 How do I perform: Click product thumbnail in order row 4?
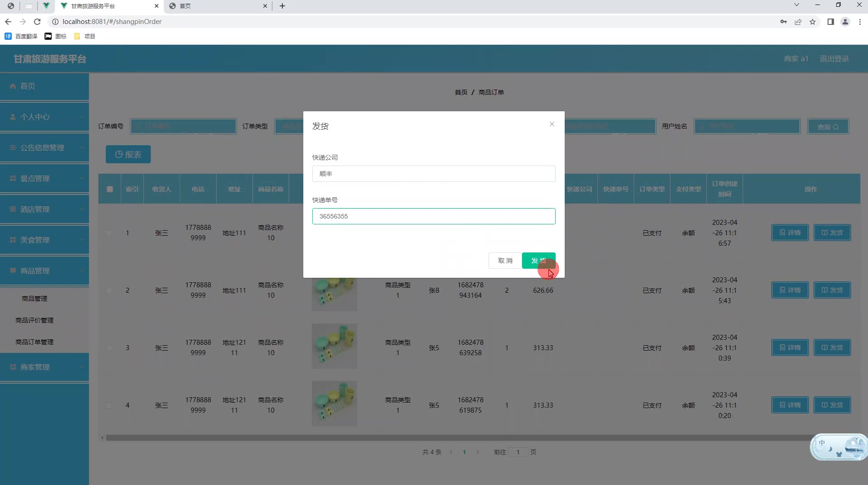[334, 404]
